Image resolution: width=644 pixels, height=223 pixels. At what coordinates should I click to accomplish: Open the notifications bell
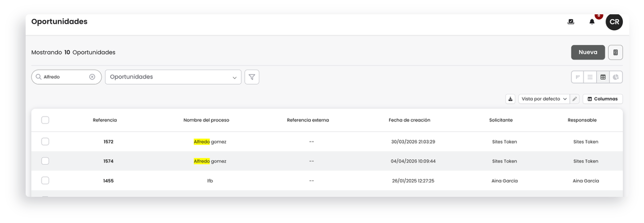click(592, 22)
